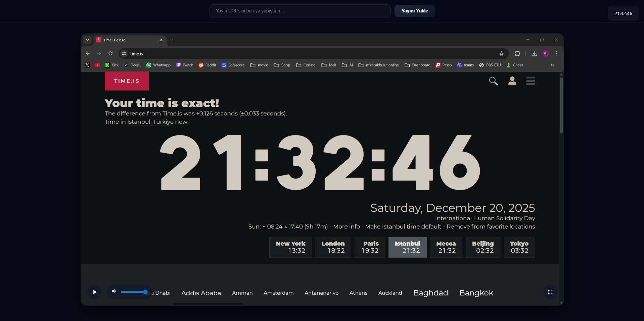Open the Time.is search magnifier
This screenshot has height=321, width=644.
493,81
